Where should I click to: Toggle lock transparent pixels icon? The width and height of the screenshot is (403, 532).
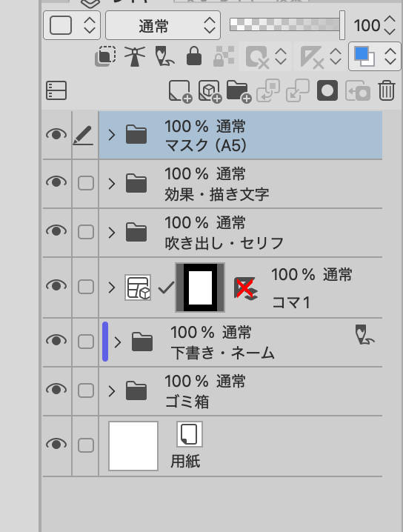click(224, 56)
